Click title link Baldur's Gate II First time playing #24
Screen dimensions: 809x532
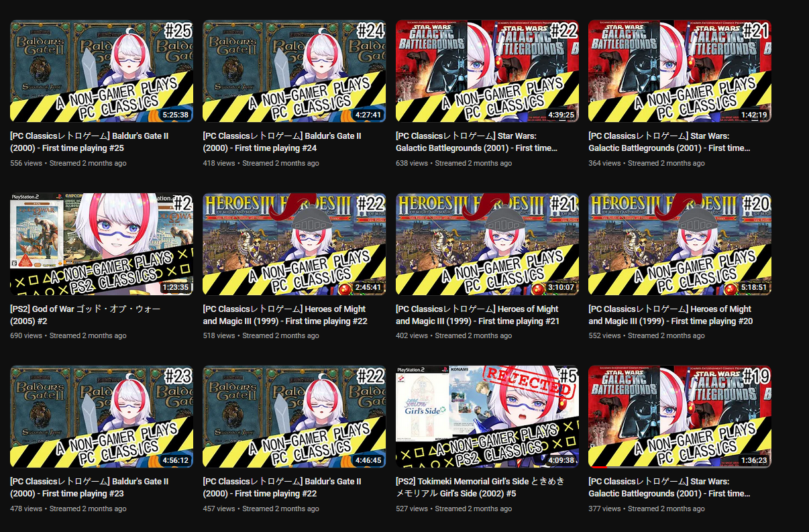point(282,142)
